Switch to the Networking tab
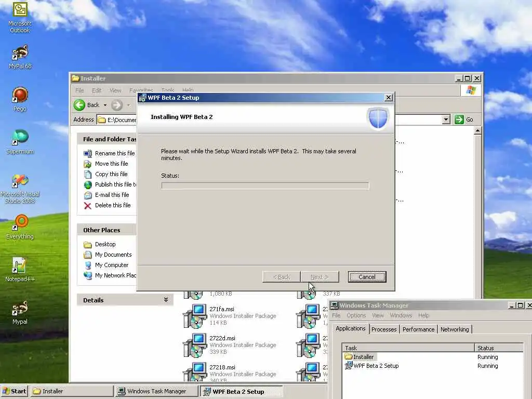This screenshot has width=532, height=399. click(455, 329)
